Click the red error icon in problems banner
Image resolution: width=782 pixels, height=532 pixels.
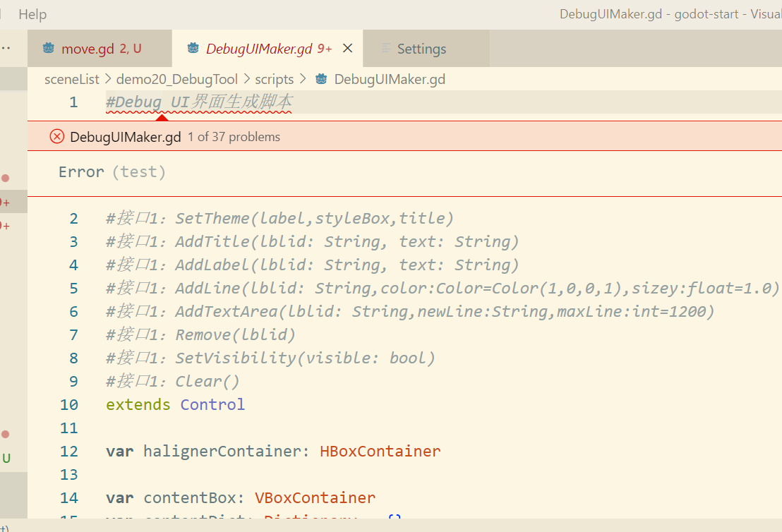point(57,136)
